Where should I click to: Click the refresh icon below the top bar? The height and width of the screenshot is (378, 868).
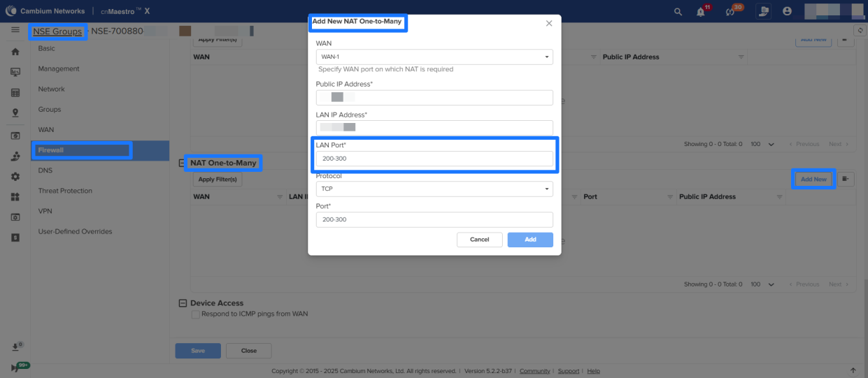coord(860,31)
